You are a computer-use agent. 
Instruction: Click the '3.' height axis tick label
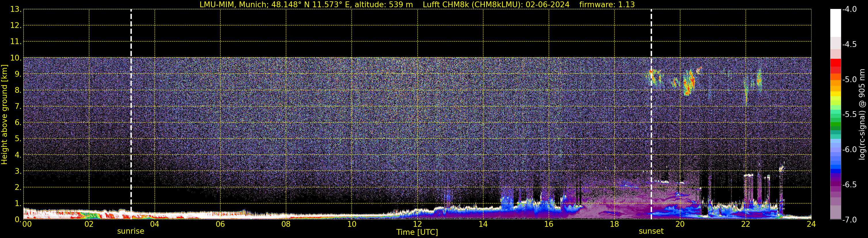18,171
